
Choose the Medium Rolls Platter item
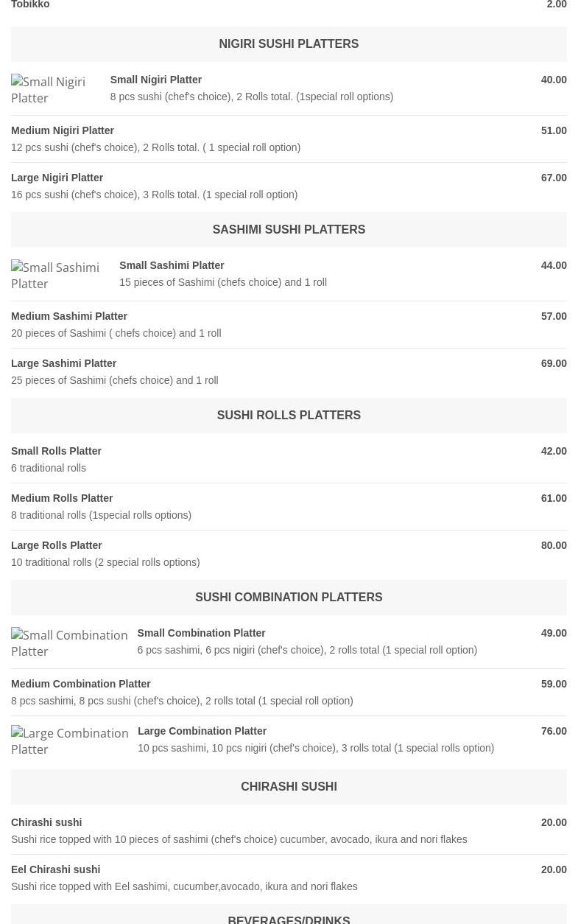click(63, 498)
